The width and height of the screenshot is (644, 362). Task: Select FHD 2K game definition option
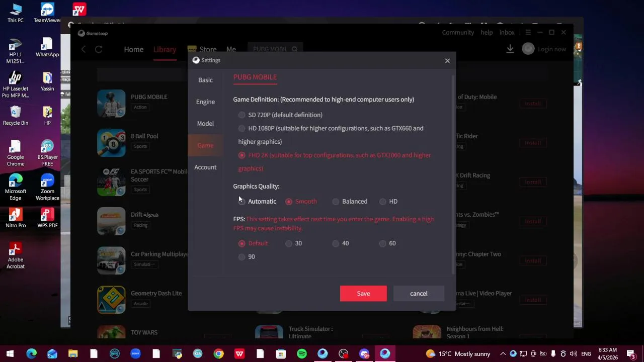[242, 155]
